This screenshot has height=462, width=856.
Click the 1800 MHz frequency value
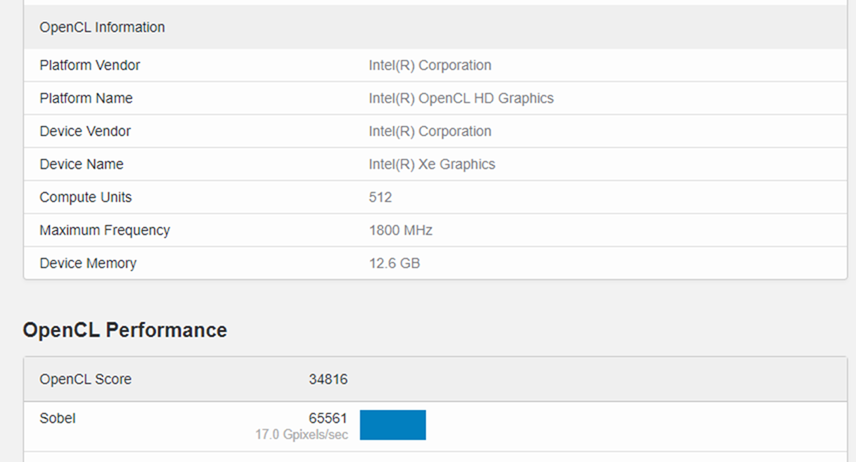400,230
